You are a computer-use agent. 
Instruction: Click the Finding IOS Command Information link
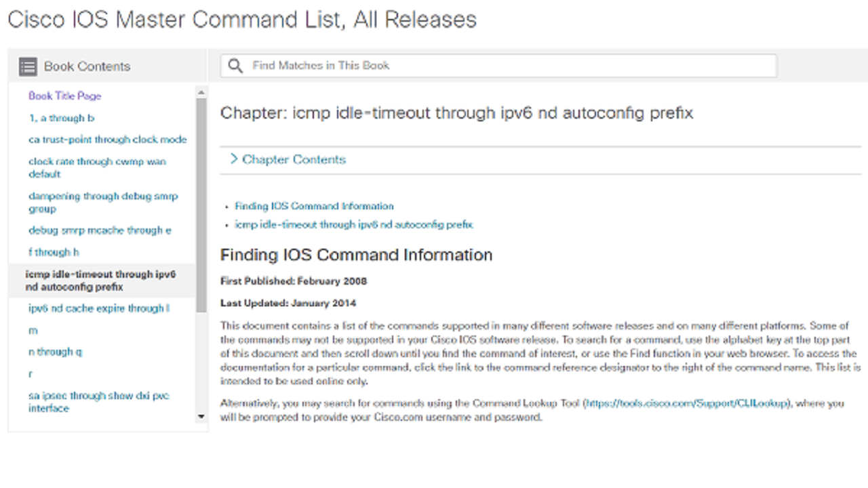point(314,206)
